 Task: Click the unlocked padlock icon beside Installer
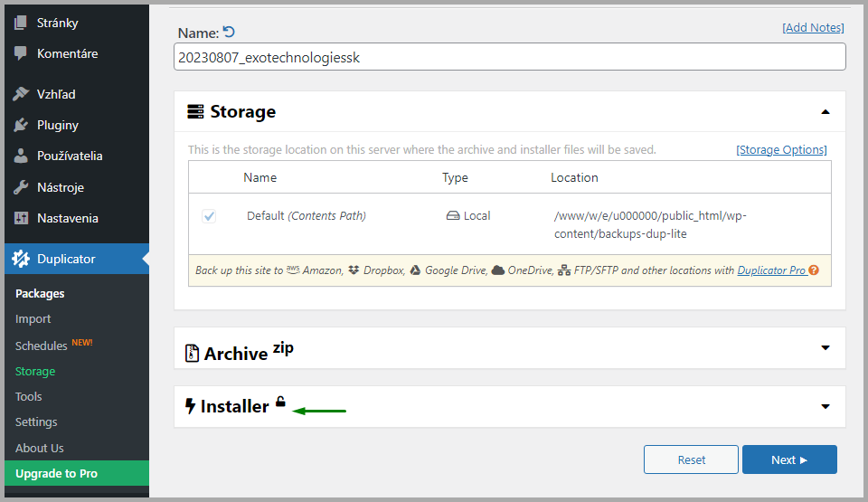280,402
